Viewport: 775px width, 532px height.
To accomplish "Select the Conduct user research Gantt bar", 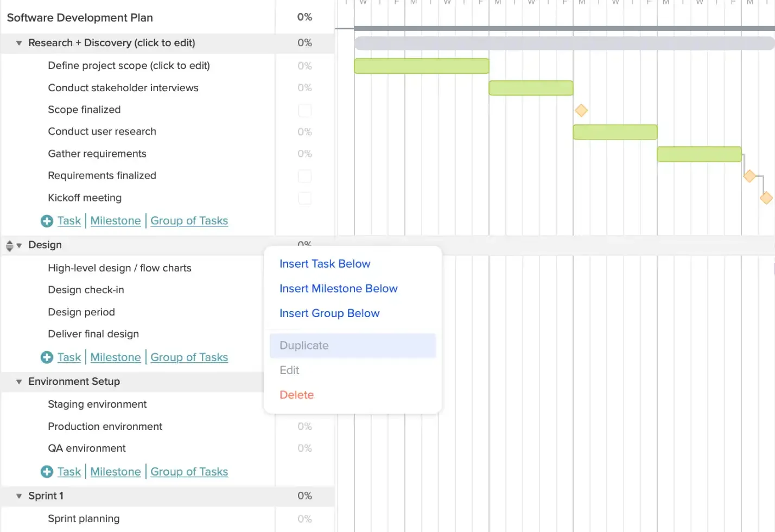I will pyautogui.click(x=615, y=132).
